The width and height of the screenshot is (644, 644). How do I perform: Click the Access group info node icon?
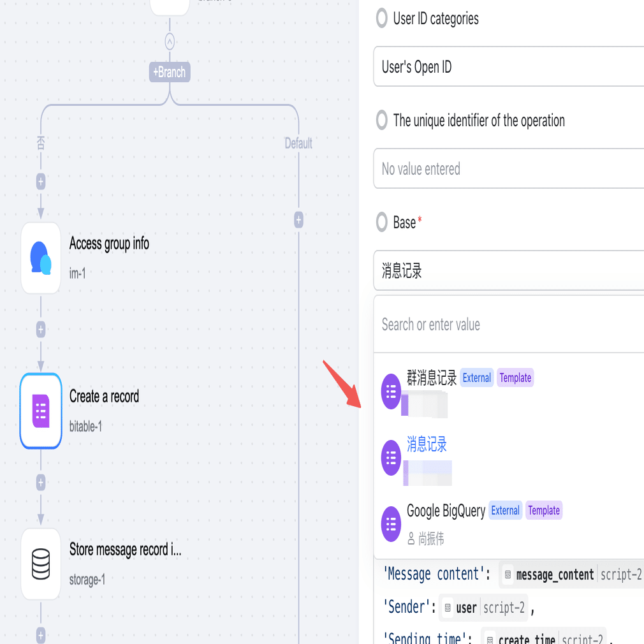[x=41, y=258]
